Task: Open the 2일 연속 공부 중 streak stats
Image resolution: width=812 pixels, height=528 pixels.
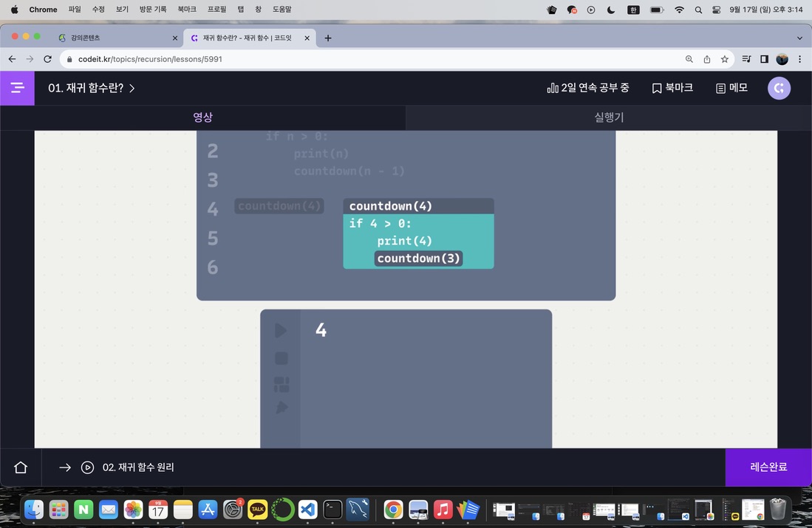Action: tap(588, 88)
